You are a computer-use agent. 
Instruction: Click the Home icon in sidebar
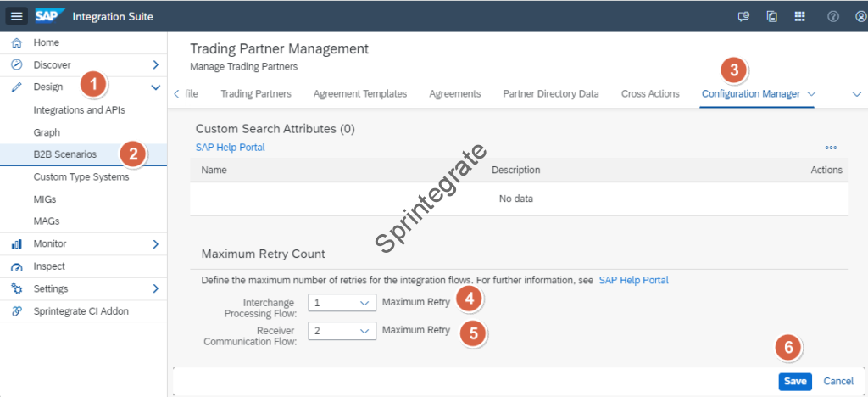(x=16, y=42)
